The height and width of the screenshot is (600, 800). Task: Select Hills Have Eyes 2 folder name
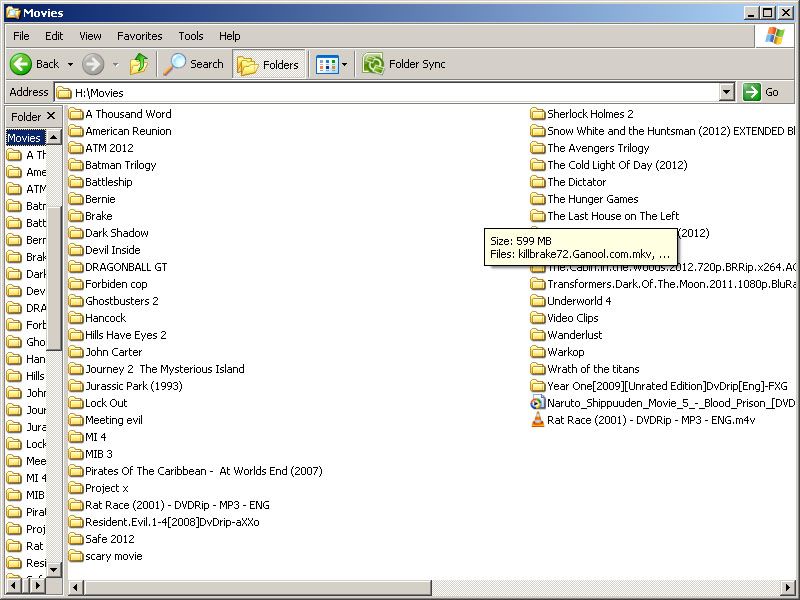pyautogui.click(x=126, y=335)
